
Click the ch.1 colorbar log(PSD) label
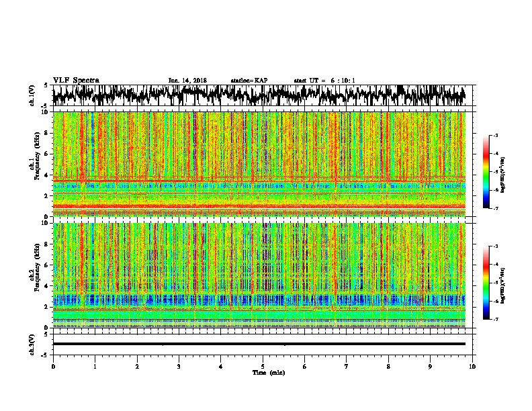point(503,175)
